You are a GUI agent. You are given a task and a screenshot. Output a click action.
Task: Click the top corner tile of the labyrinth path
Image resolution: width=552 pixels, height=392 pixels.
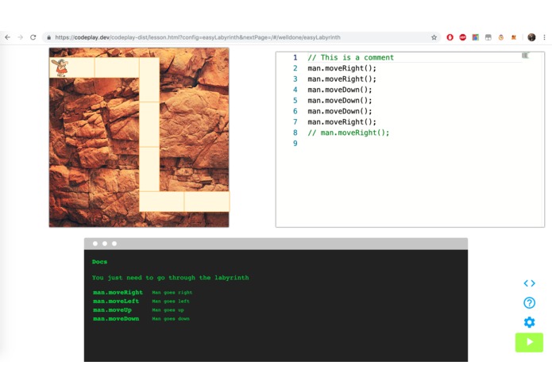149,80
